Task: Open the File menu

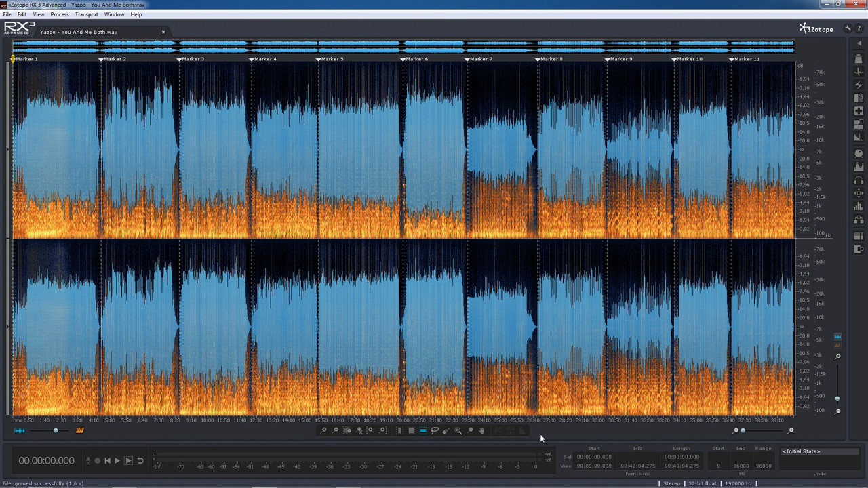Action: coord(7,14)
